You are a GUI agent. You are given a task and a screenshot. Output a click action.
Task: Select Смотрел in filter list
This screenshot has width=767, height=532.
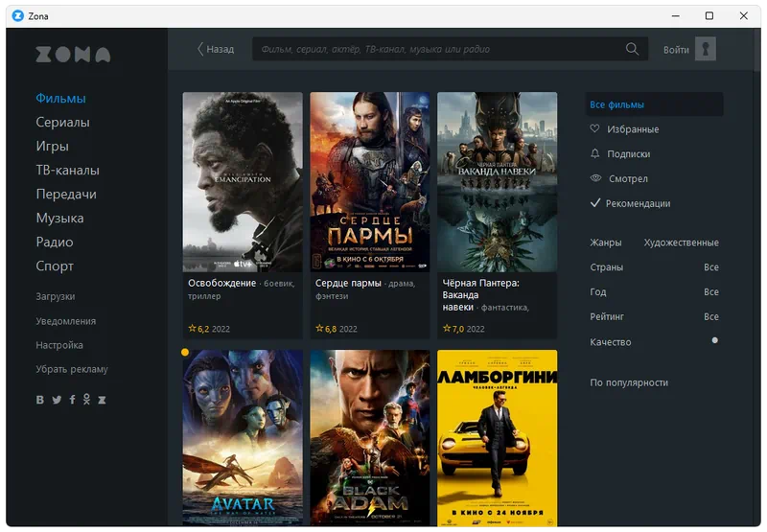pos(628,178)
